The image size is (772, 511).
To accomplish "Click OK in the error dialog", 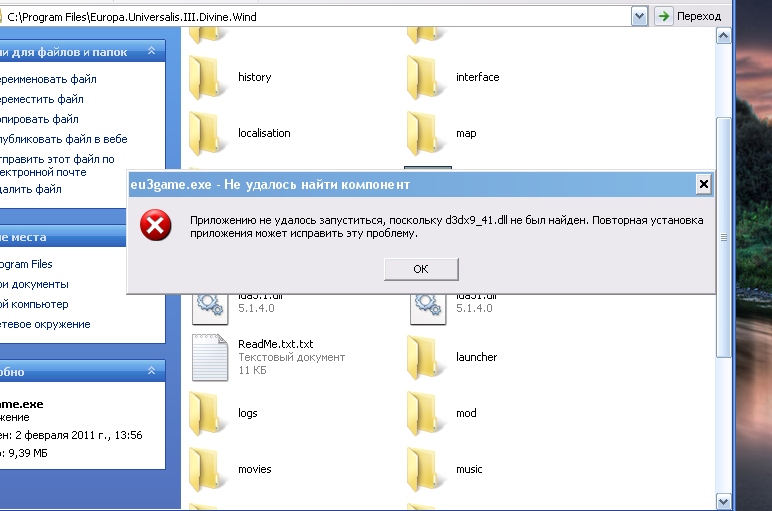I will pos(421,269).
